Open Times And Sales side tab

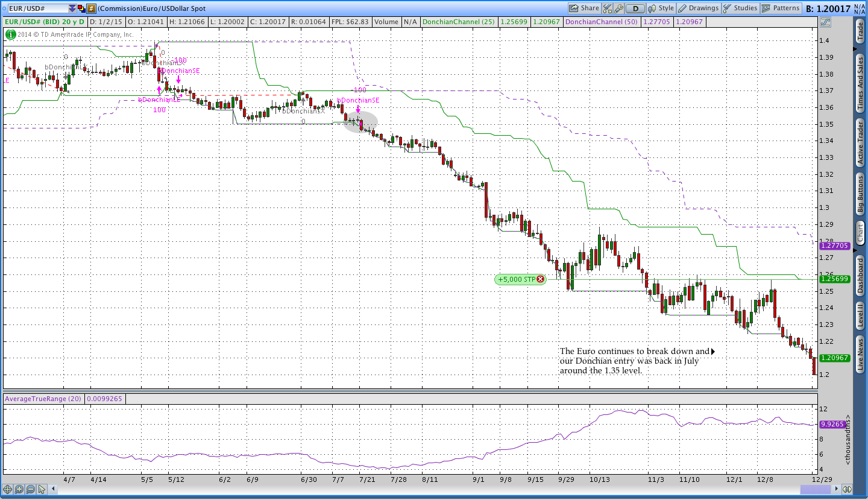coord(860,83)
